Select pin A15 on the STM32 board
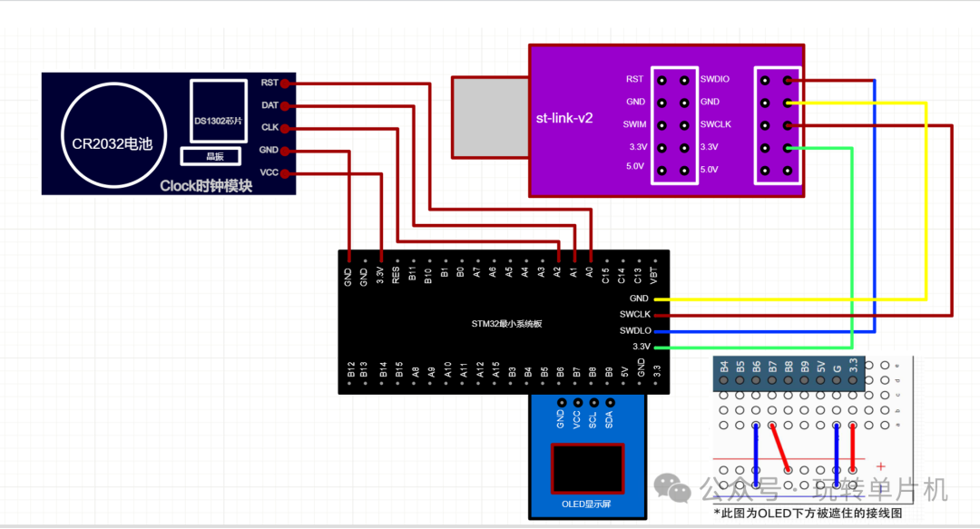980x529 pixels. 496,369
